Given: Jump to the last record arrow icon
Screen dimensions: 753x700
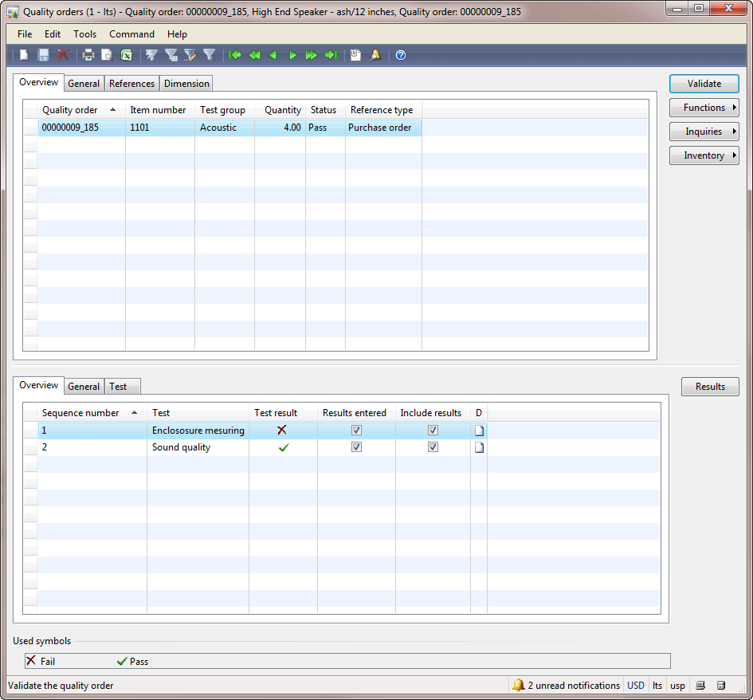Looking at the screenshot, I should [x=331, y=54].
